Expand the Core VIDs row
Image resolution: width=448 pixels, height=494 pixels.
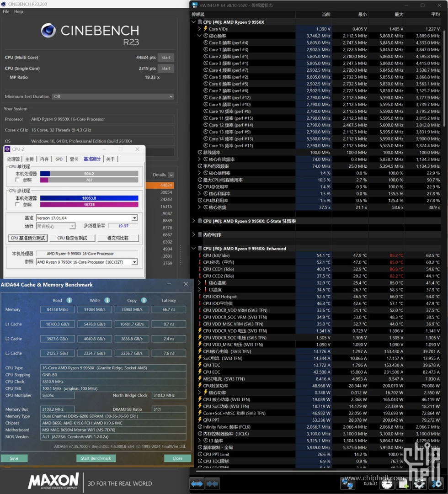(x=199, y=29)
